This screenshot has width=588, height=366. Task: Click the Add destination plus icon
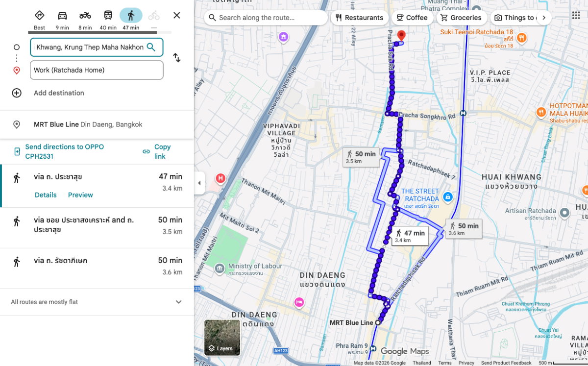click(17, 93)
